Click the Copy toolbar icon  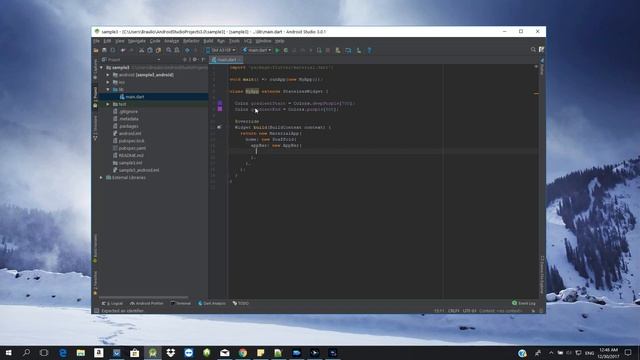pyautogui.click(x=150, y=50)
